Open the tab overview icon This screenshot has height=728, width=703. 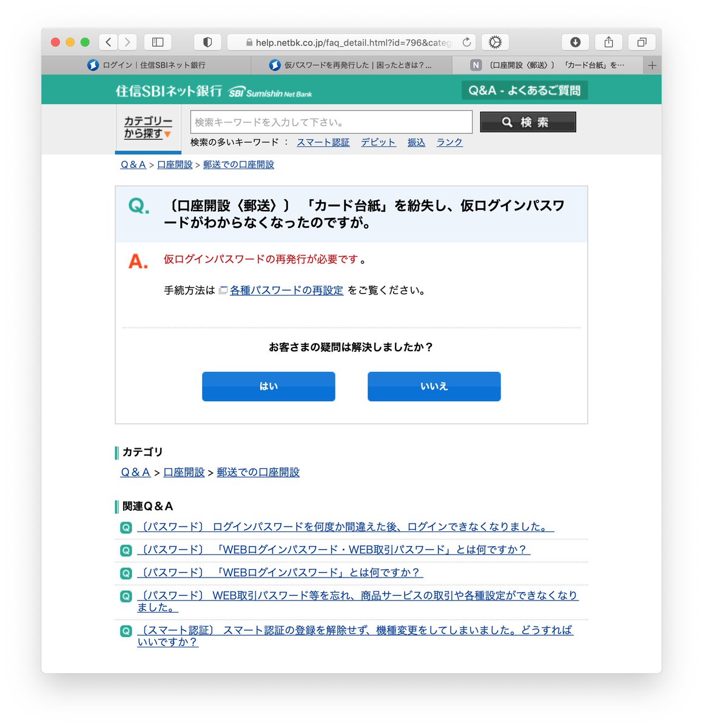click(641, 42)
